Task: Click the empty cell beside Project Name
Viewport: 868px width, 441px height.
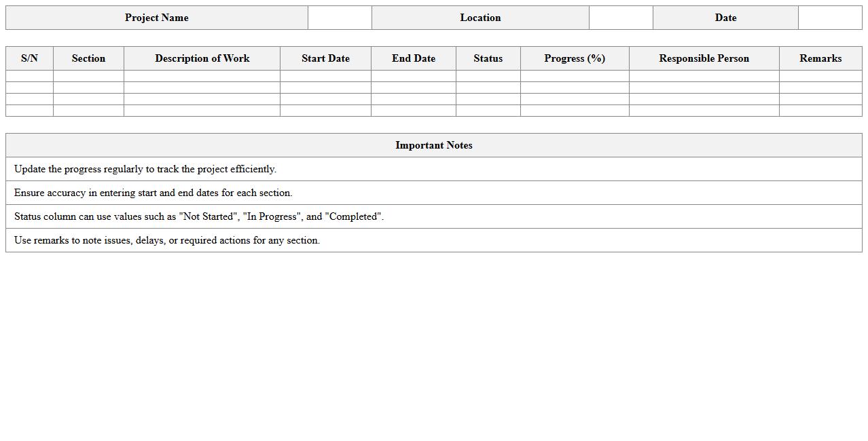Action: (340, 18)
